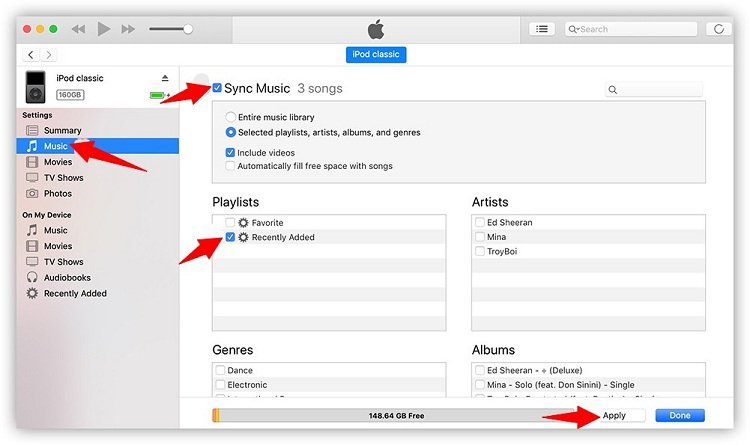Select Summary in the Settings sidebar
Screen dimensions: 750x445
(x=62, y=130)
